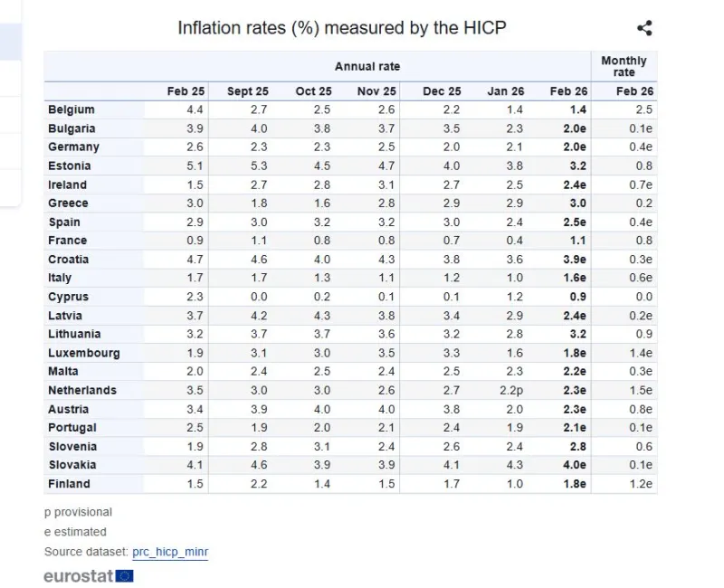
Task: Select the Croatia row label
Action: click(68, 259)
